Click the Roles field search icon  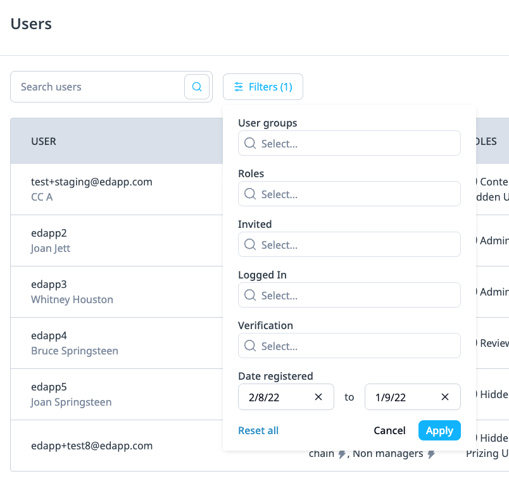[x=250, y=194]
